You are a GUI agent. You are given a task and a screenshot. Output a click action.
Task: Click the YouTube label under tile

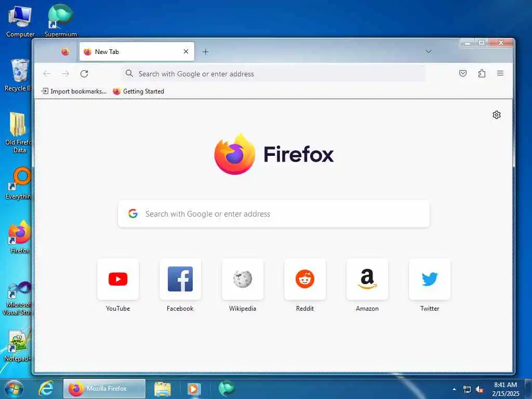[118, 309]
